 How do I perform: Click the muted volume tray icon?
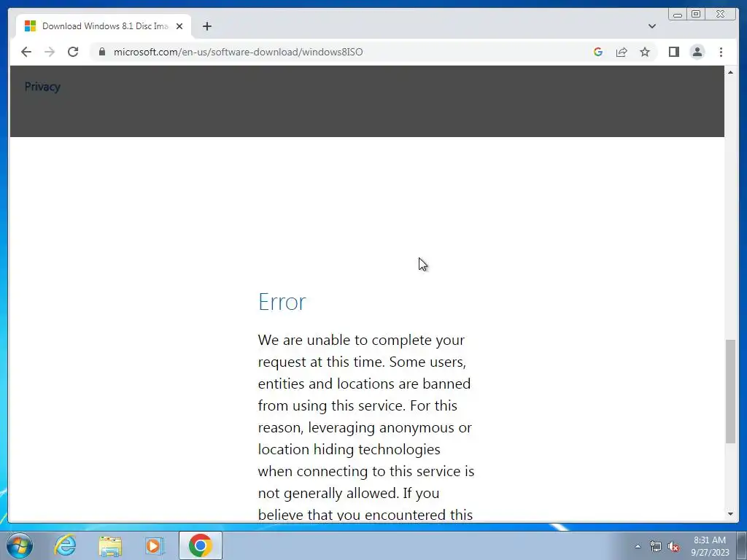(673, 547)
